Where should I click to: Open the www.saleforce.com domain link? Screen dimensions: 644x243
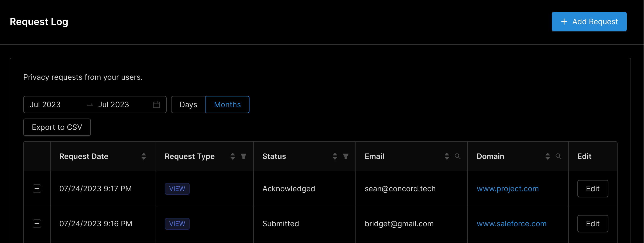click(x=511, y=224)
